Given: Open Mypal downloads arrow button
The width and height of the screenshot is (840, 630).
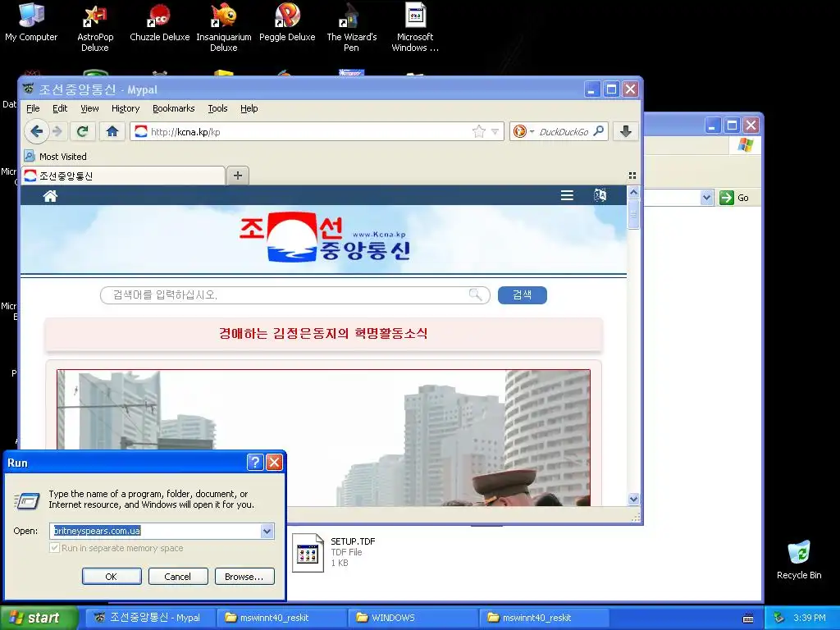Looking at the screenshot, I should [x=626, y=131].
